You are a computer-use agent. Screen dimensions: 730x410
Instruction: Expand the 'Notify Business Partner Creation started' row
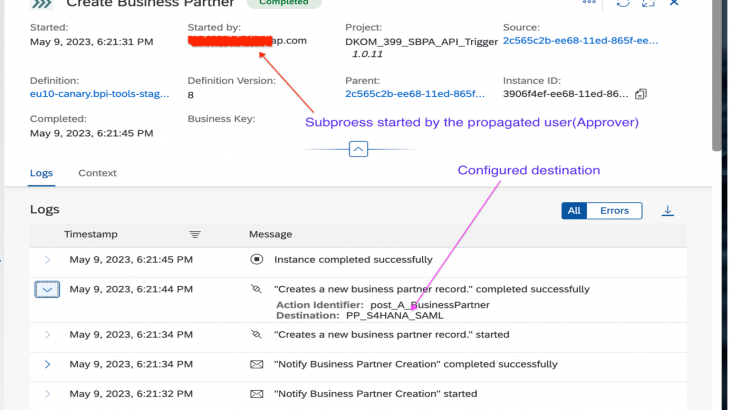(x=47, y=394)
